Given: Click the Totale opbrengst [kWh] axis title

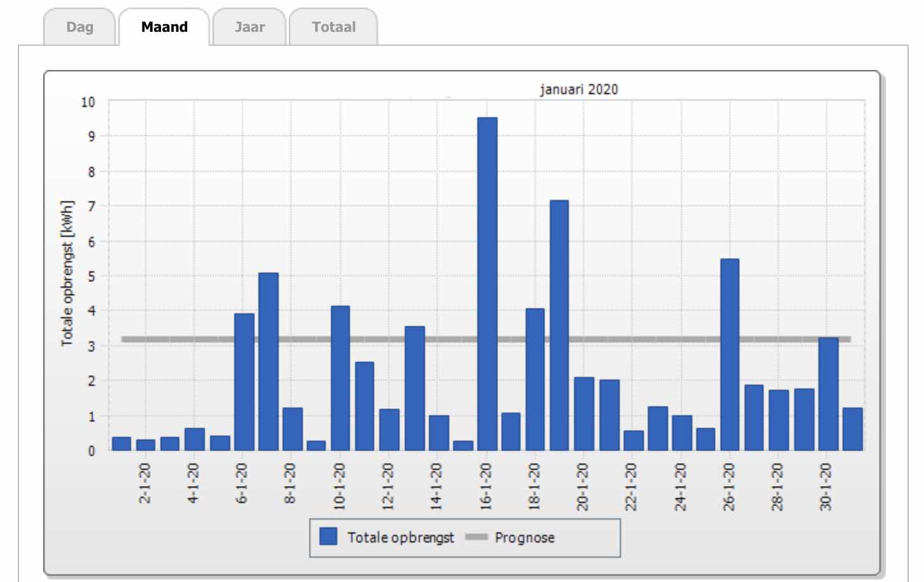Looking at the screenshot, I should (67, 274).
